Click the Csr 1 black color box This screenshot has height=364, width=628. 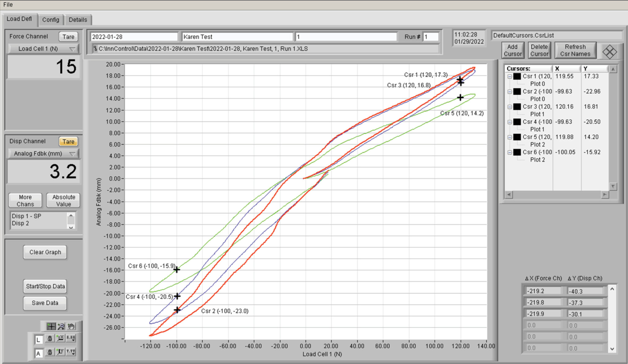(x=517, y=76)
